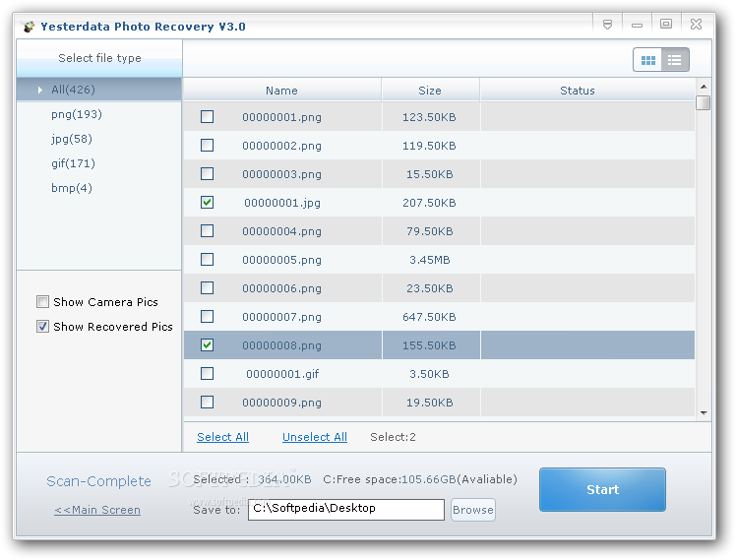Click the Select:2 counter text

[x=393, y=437]
